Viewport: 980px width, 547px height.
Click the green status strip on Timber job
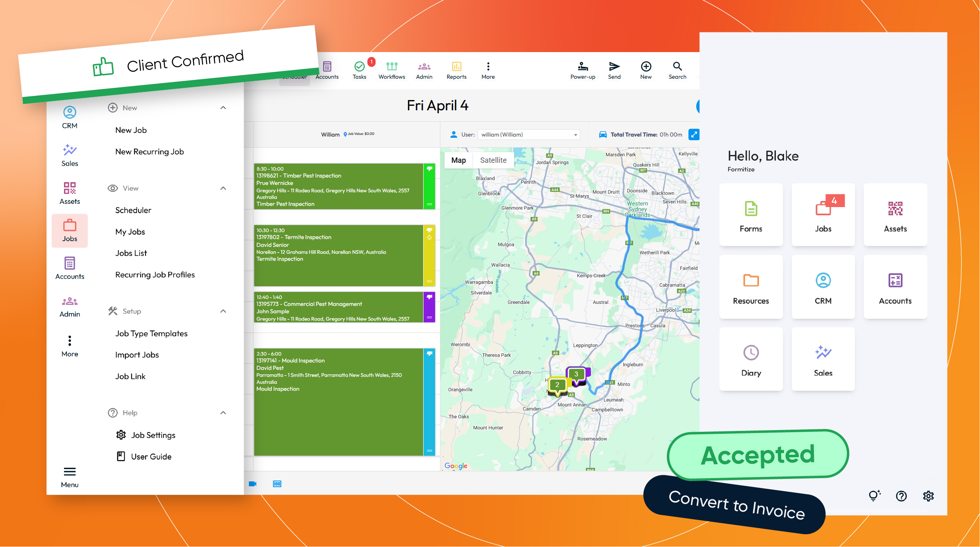(x=429, y=187)
